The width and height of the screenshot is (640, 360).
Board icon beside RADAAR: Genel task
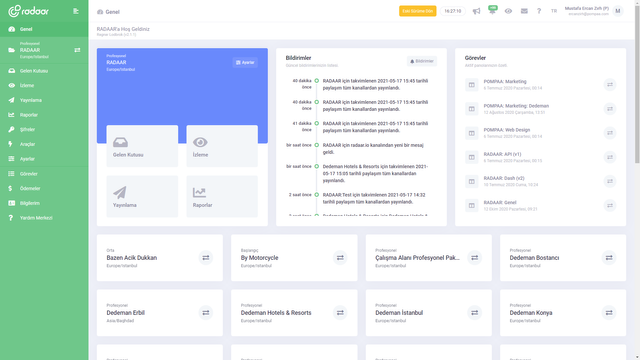pyautogui.click(x=471, y=205)
